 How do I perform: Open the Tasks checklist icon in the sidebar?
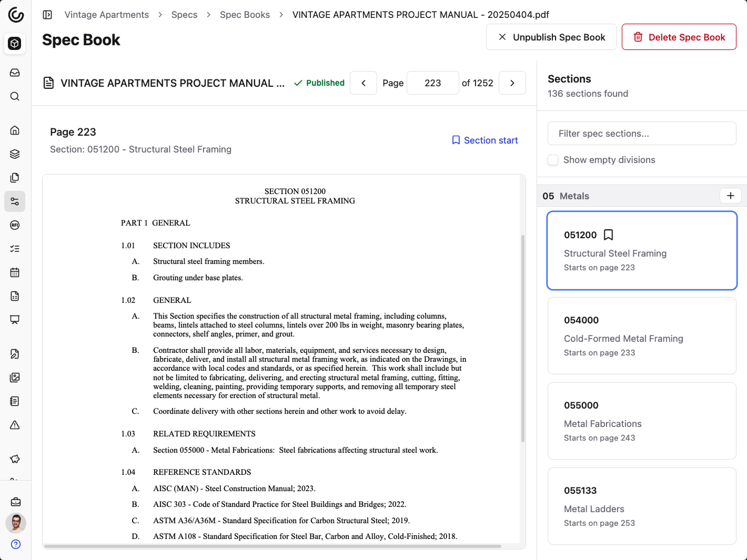coord(15,248)
